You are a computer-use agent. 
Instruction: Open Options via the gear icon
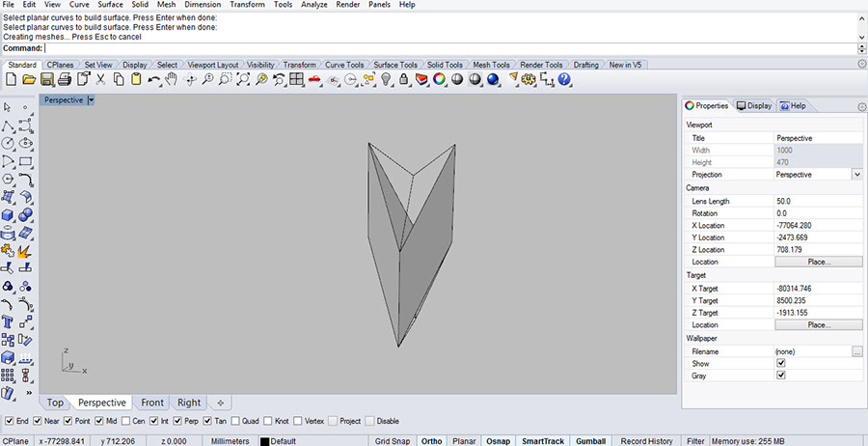pyautogui.click(x=529, y=79)
